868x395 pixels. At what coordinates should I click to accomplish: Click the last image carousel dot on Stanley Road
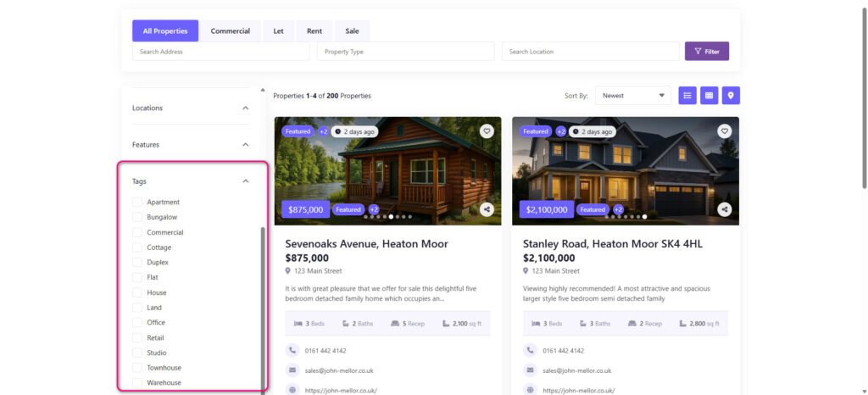pos(645,217)
